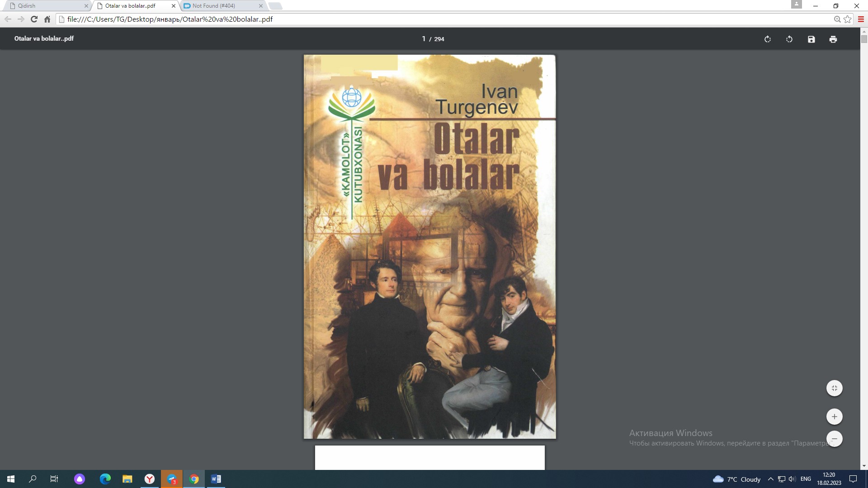Open the Chrome user profile button

pos(797,5)
